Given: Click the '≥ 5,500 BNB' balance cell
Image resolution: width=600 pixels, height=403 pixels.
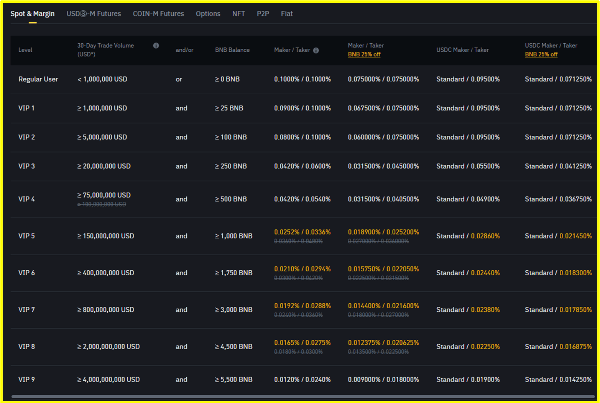Looking at the screenshot, I should pyautogui.click(x=233, y=380).
